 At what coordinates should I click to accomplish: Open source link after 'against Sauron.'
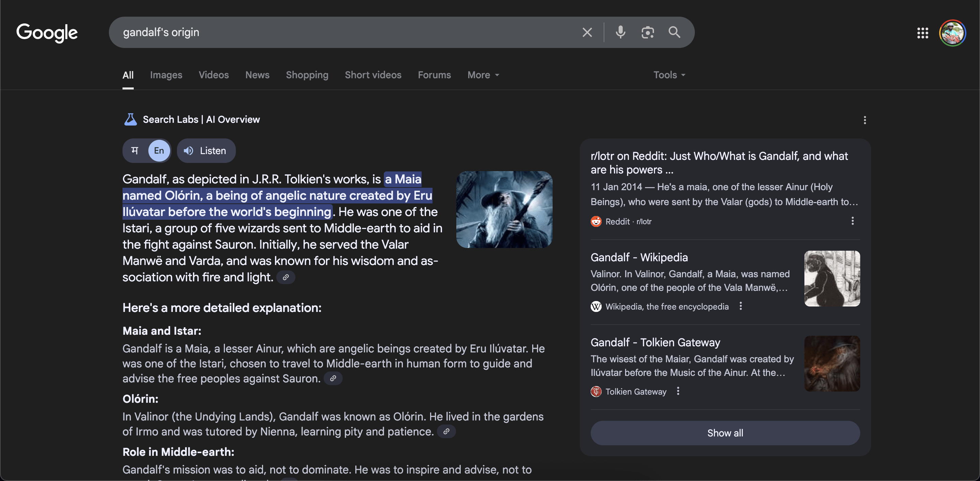(333, 378)
